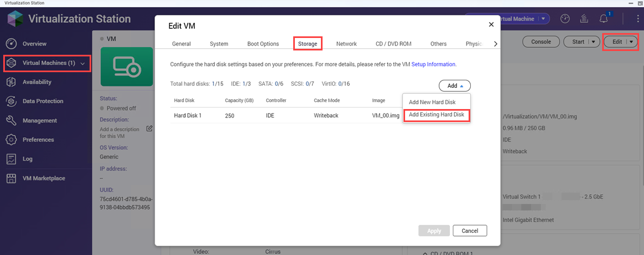
Task: Switch to the Network tab
Action: pos(346,43)
